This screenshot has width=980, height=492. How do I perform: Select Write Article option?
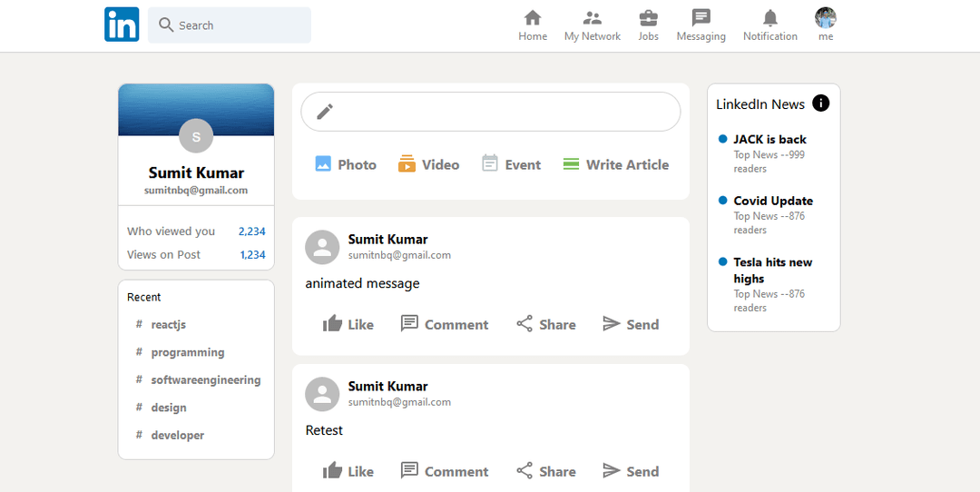tap(615, 164)
